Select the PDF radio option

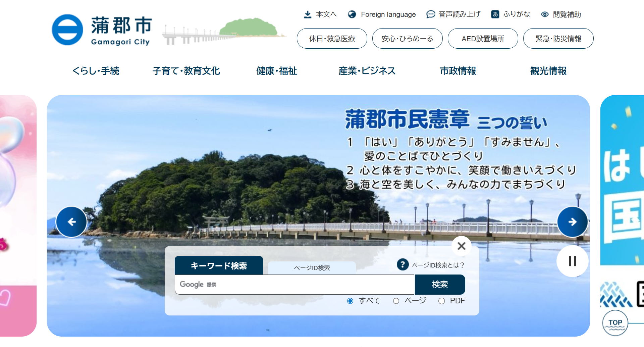tap(442, 301)
